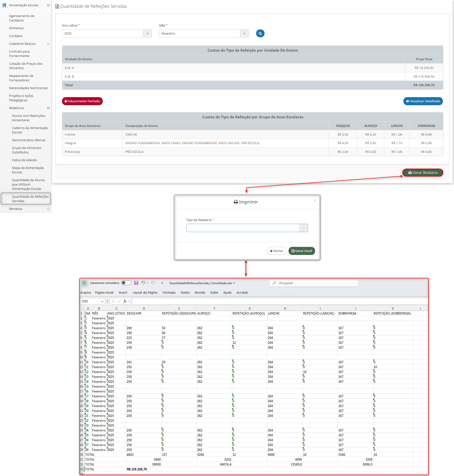This screenshot has width=454, height=476.
Task: Click the R$ 135.250,70 total on web page
Action: [x=424, y=85]
